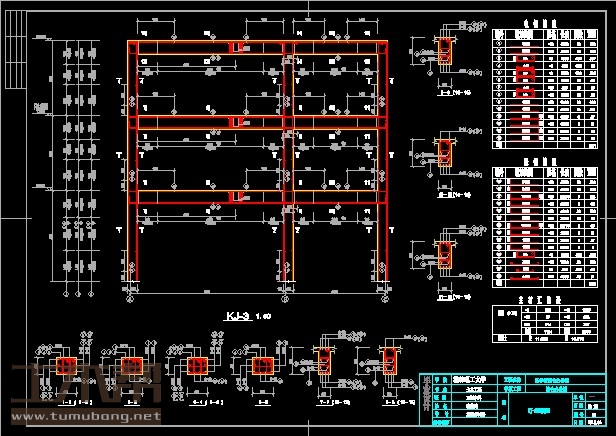Click the second square column section detail
616x436 pixels.
(132, 366)
